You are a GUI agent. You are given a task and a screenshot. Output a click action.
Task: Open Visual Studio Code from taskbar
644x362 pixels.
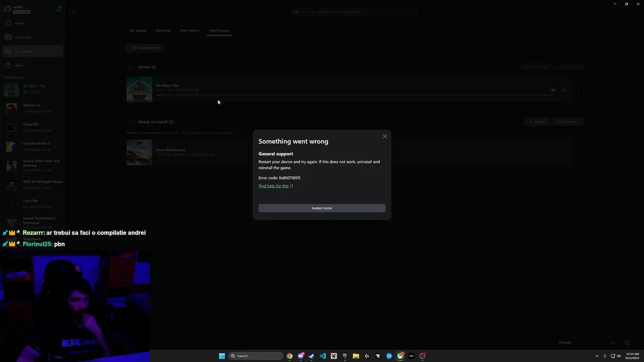point(323,356)
